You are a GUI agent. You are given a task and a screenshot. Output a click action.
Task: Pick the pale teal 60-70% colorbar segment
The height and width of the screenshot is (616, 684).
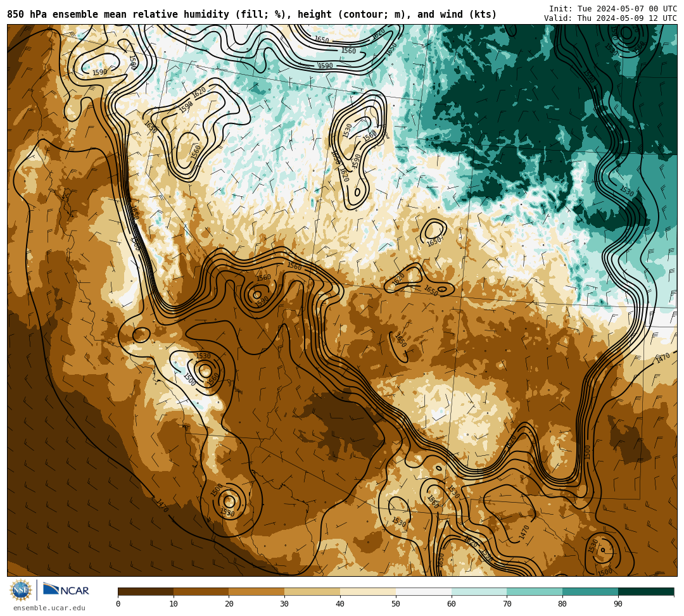point(479,591)
